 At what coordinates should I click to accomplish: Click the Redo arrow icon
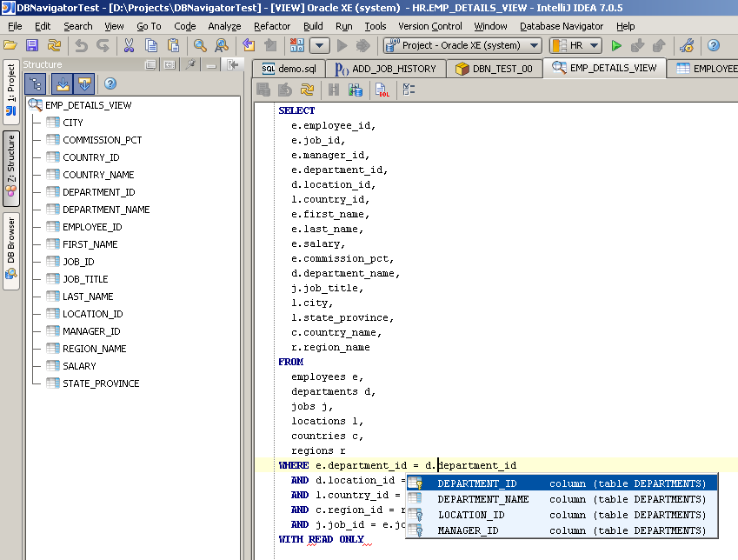point(103,45)
